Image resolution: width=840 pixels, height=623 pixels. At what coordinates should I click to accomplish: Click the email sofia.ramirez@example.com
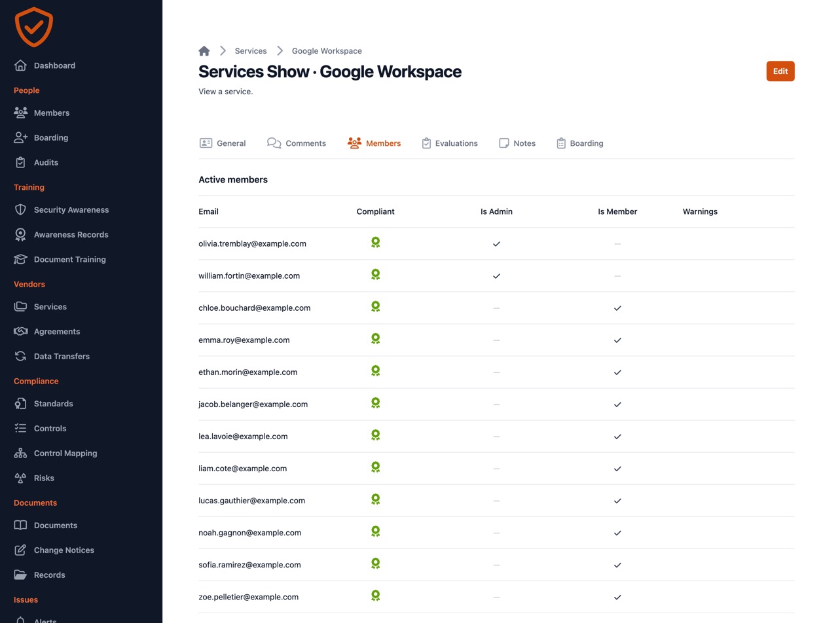[250, 565]
